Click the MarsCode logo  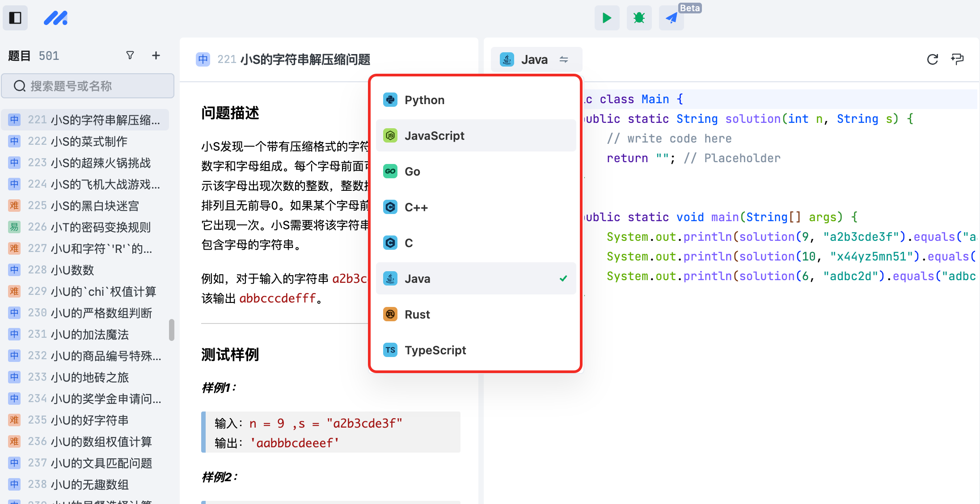[56, 18]
